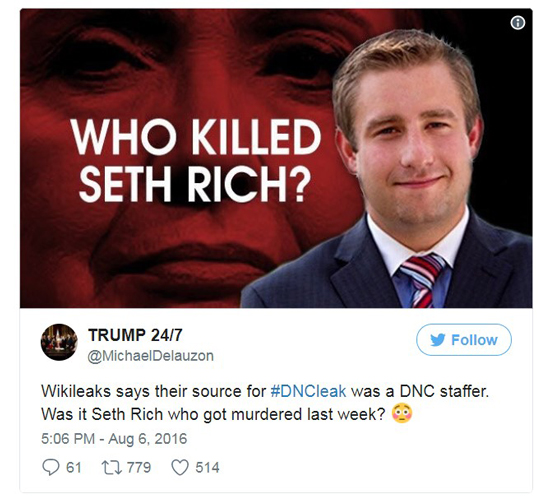Follow the TRUMP 24/7 account
Screen dimensions: 550x501
tap(464, 340)
